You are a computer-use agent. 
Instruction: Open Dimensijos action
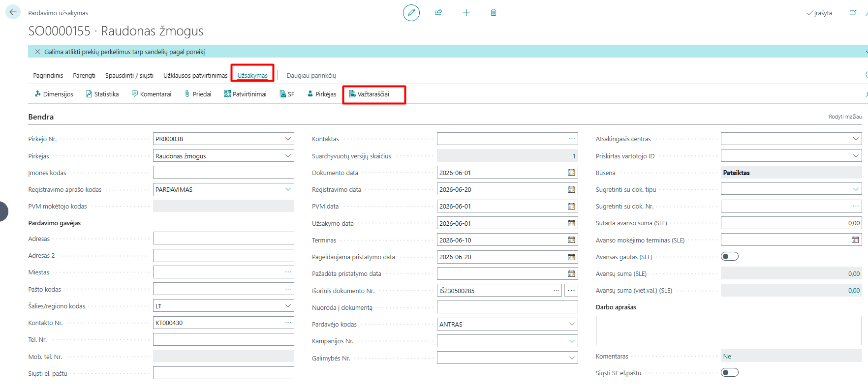(54, 94)
